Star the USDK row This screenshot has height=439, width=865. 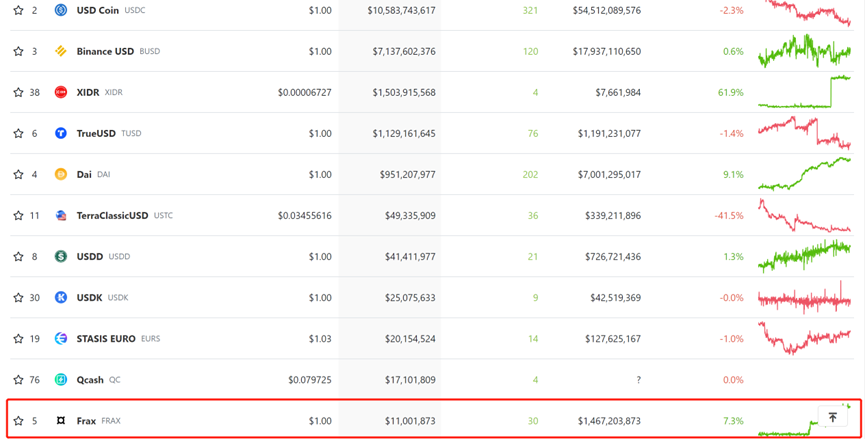click(18, 298)
